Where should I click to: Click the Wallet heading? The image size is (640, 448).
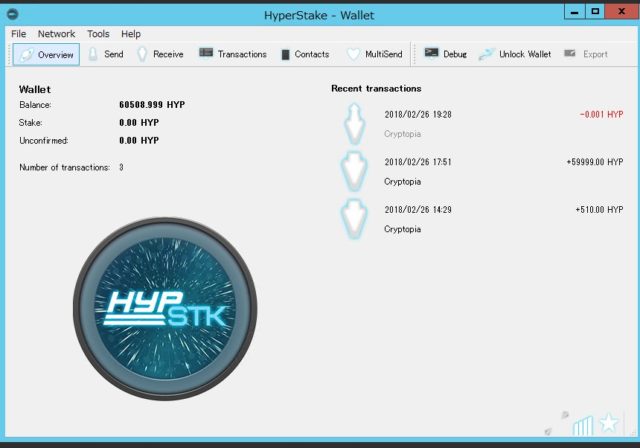35,89
